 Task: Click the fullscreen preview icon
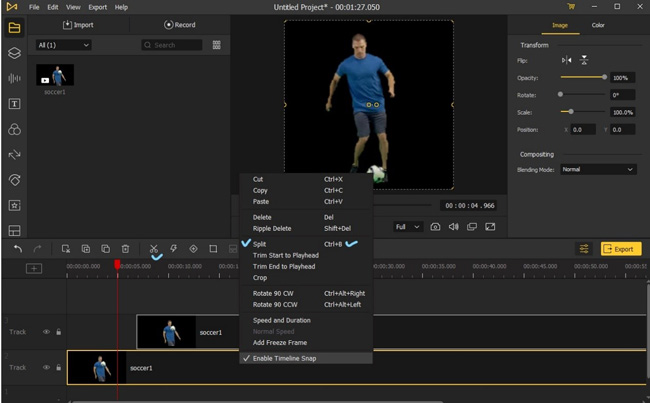tap(490, 227)
